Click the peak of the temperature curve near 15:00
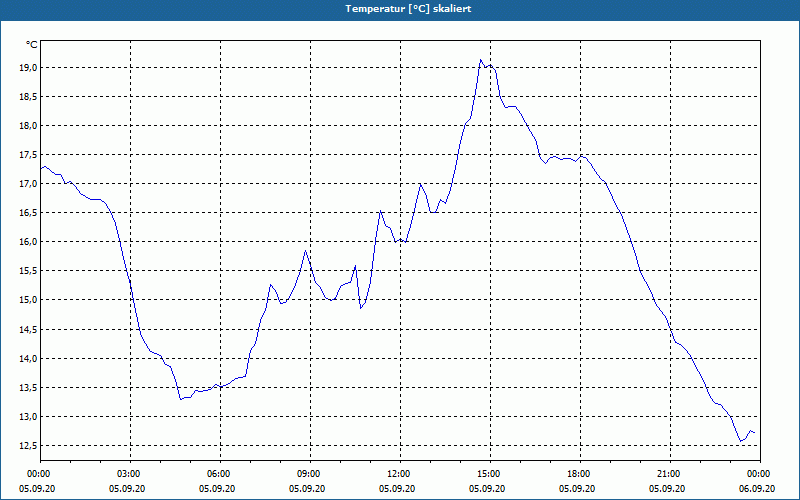The image size is (800, 500). 480,60
